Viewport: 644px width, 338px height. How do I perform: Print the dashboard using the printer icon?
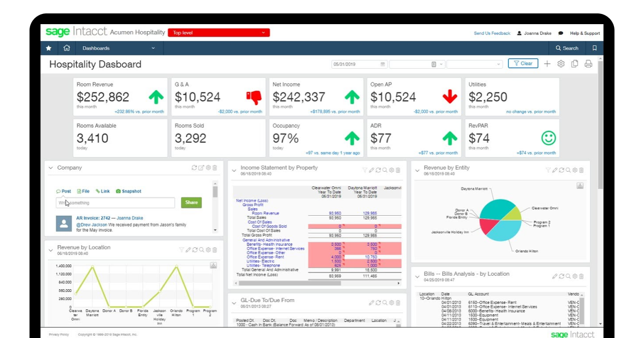(589, 63)
